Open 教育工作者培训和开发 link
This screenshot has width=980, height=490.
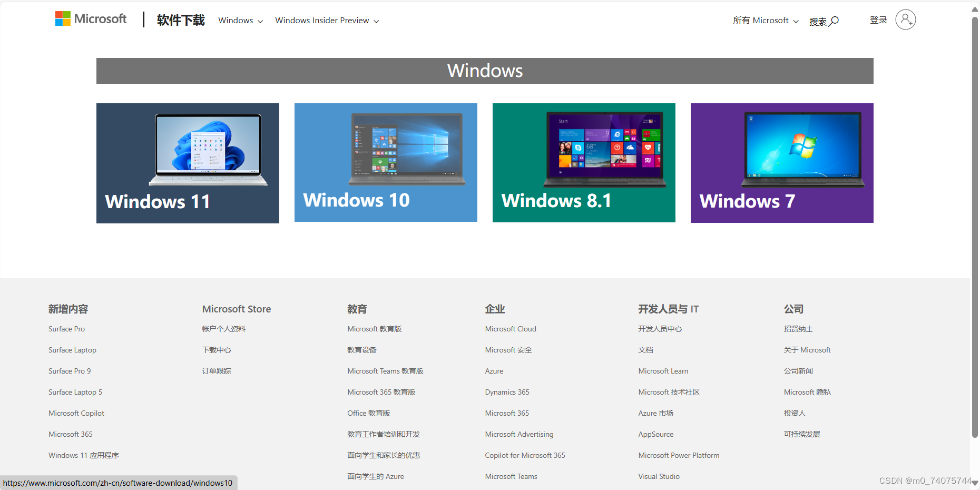point(384,434)
